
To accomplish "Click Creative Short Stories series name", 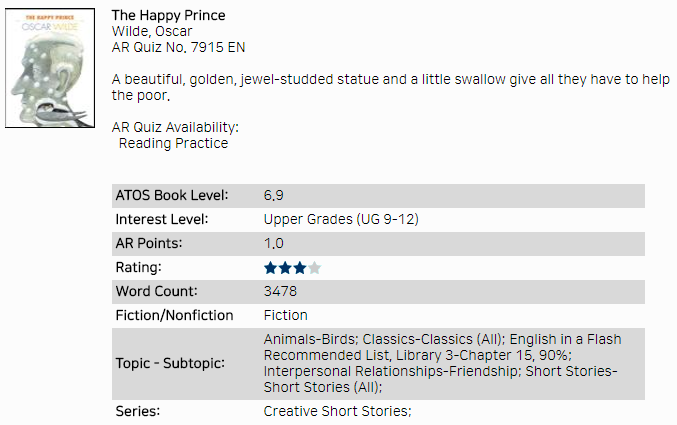I will pos(337,411).
